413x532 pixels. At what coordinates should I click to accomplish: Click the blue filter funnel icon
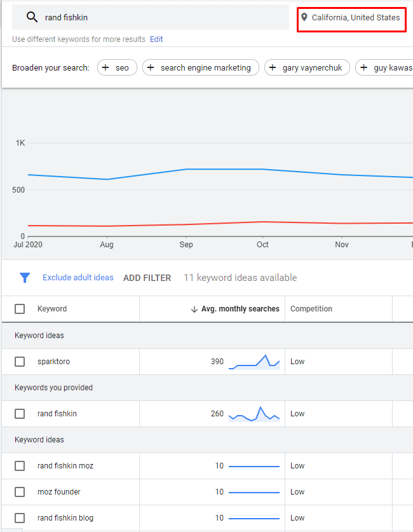(x=25, y=278)
